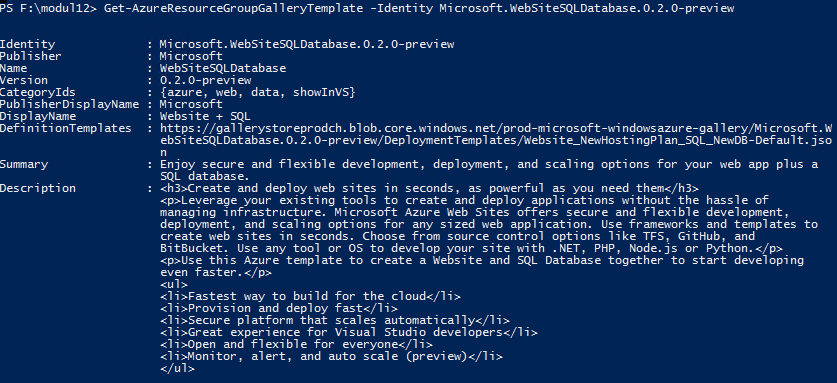Click the PS F:\modul12> prompt text
This screenshot has height=383, width=837.
coord(48,9)
